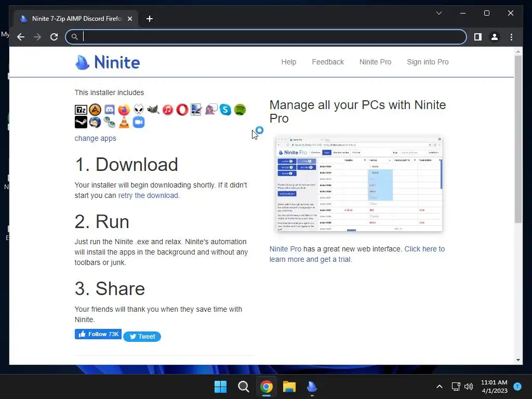The height and width of the screenshot is (399, 532).
Task: Click the foobar2000 alien-face icon
Action: [x=138, y=110]
